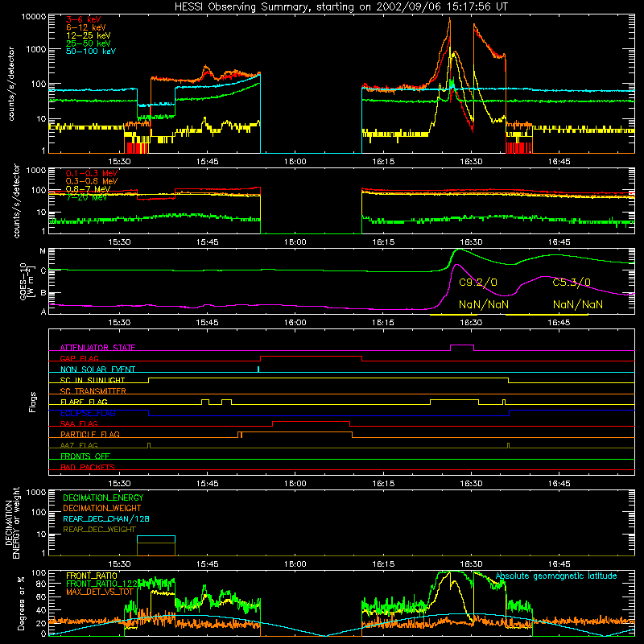Click the DECIMATION ENERGY or weight axis label
644x644 pixels.
(12, 522)
